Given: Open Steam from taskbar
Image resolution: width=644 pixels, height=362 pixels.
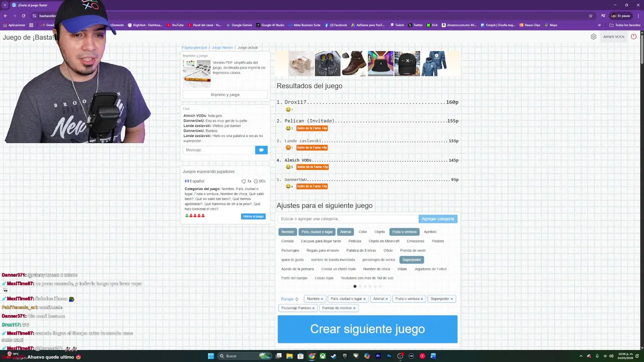Looking at the screenshot, I should tap(334, 356).
